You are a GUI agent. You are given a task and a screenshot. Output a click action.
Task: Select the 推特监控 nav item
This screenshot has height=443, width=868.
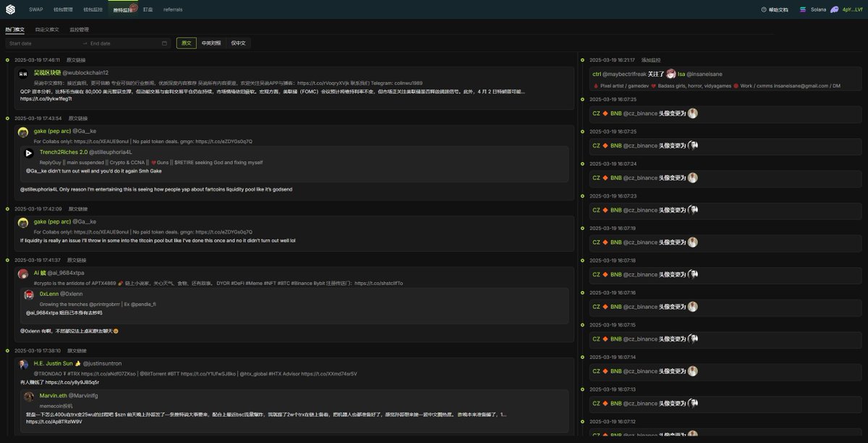coord(123,10)
